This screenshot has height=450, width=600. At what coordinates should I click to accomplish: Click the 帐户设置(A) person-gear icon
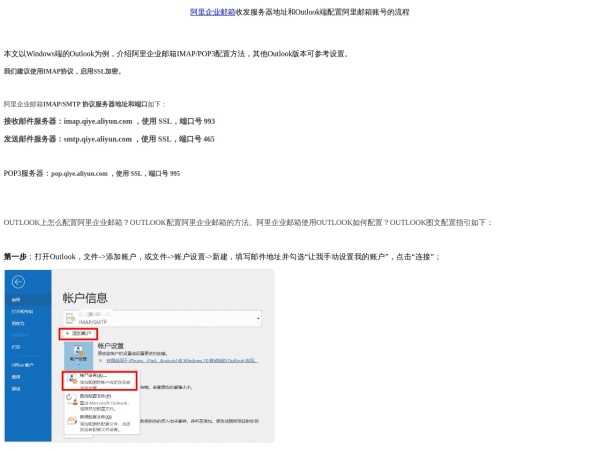tap(72, 379)
